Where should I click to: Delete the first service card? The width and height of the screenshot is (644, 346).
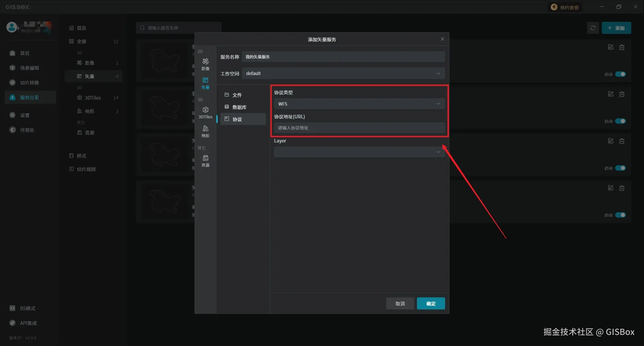(x=622, y=47)
